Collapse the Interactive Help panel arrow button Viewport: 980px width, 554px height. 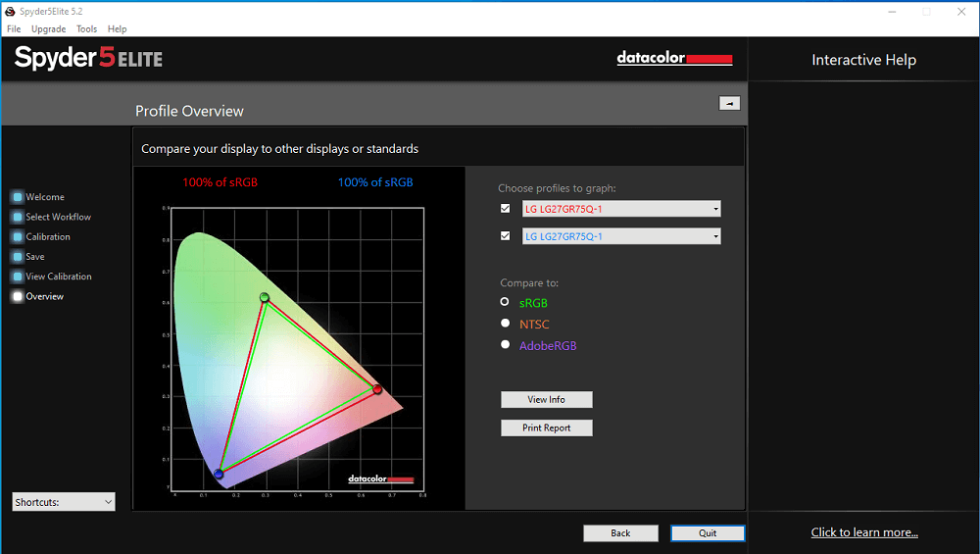click(x=729, y=104)
